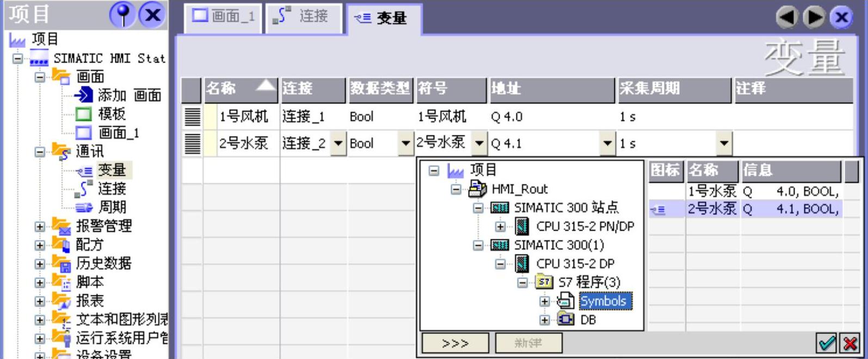Open the Q 4.1 address dropdown
Screen dimensions: 868x359
(608, 144)
